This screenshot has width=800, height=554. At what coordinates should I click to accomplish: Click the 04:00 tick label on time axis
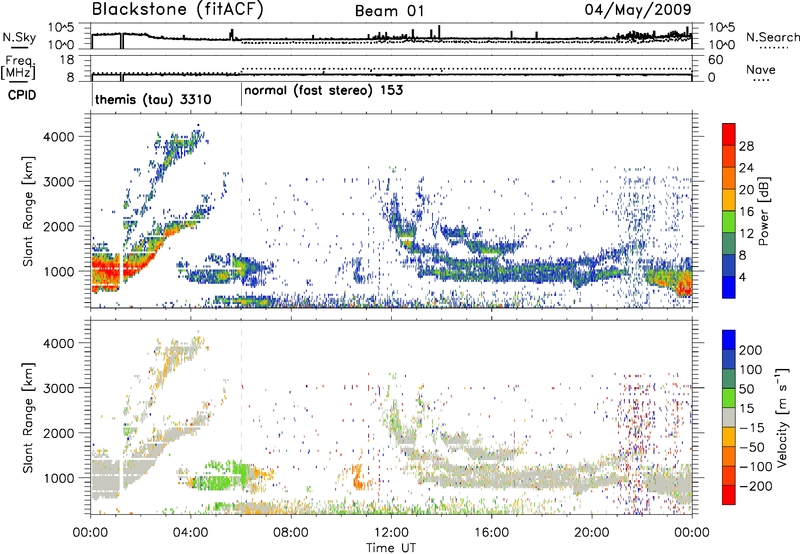click(190, 531)
